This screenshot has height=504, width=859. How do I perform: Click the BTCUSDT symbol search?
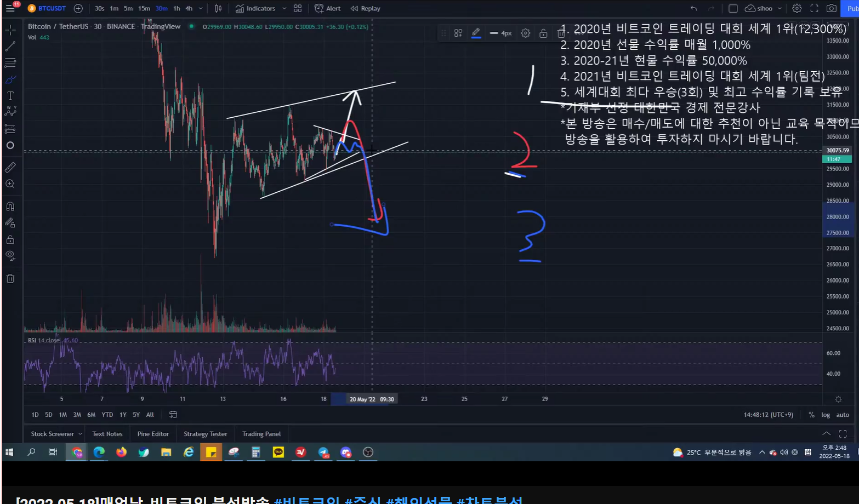(47, 8)
